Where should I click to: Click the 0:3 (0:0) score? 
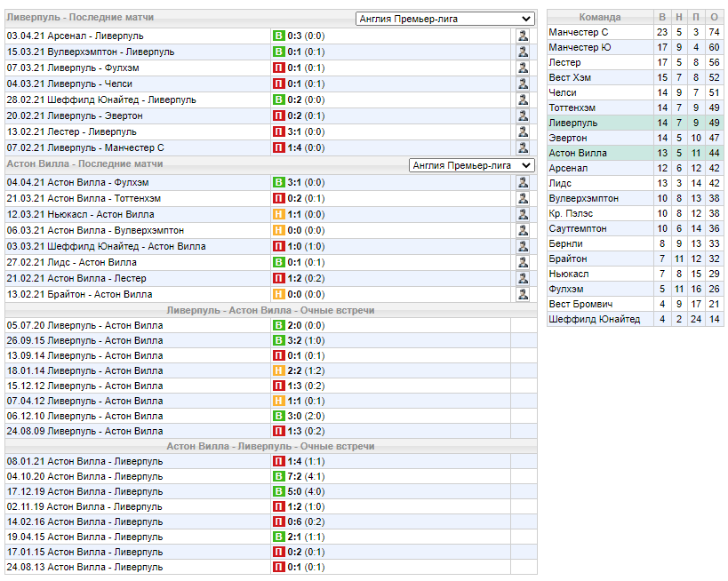306,36
